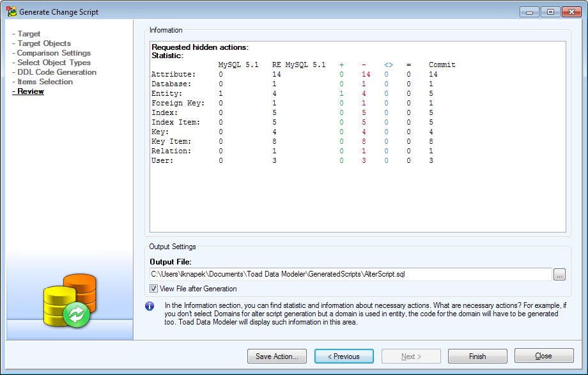The height and width of the screenshot is (375, 588).
Task: Click the green 1 in Entity row
Action: point(342,93)
